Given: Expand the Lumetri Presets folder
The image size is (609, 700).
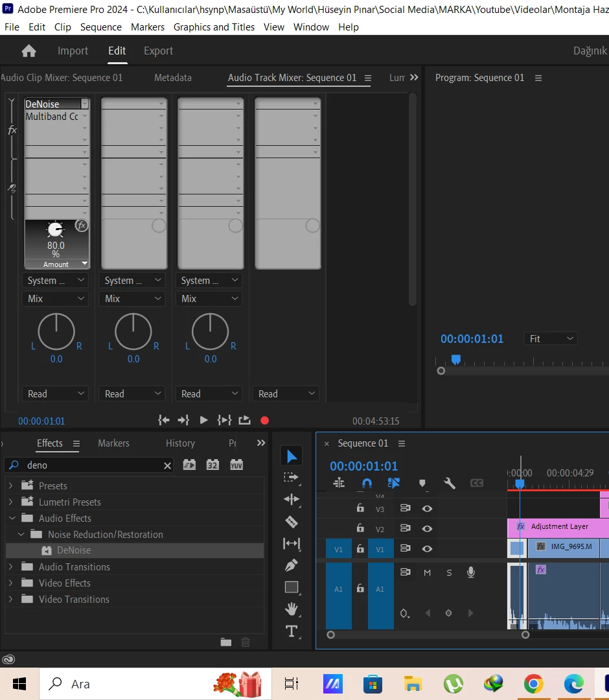Looking at the screenshot, I should (11, 502).
